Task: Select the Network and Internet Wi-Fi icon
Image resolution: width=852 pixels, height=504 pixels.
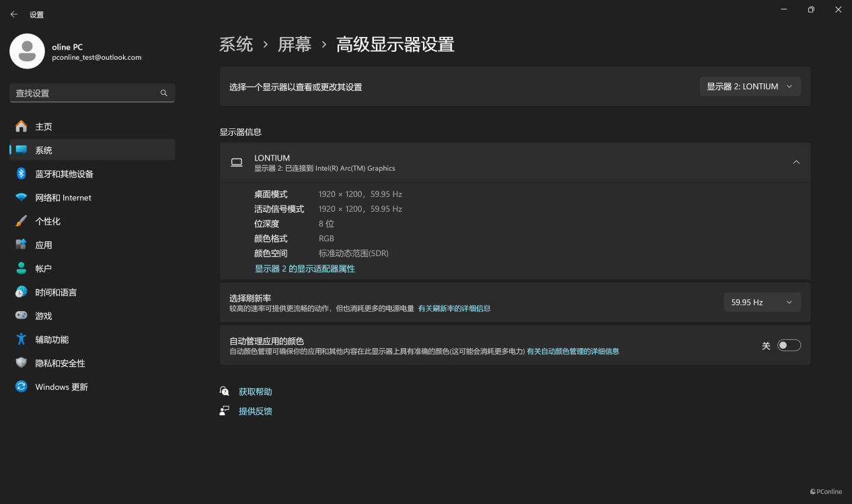Action: [x=22, y=198]
